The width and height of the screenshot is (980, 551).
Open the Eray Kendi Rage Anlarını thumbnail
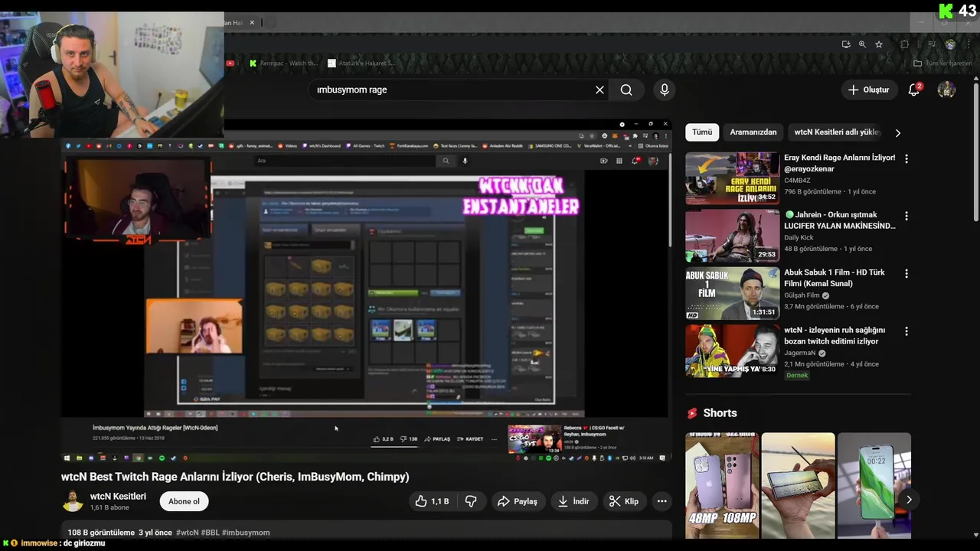[x=733, y=178]
